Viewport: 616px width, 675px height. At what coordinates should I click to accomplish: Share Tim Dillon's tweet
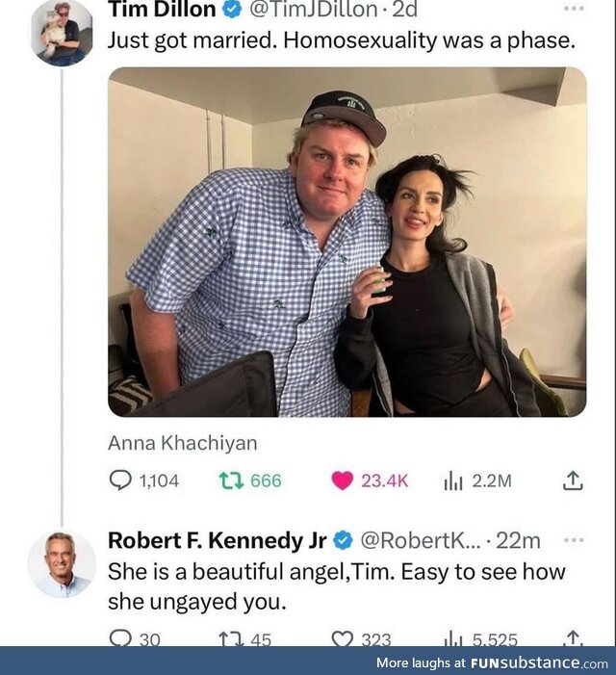tap(572, 480)
